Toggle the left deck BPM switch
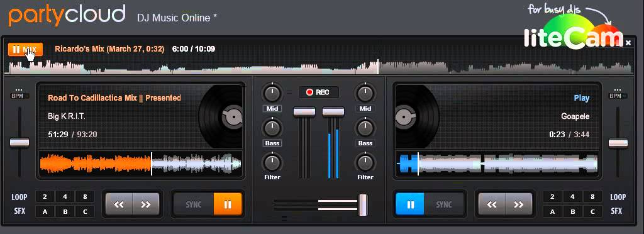The width and height of the screenshot is (644, 234). pyautogui.click(x=19, y=96)
